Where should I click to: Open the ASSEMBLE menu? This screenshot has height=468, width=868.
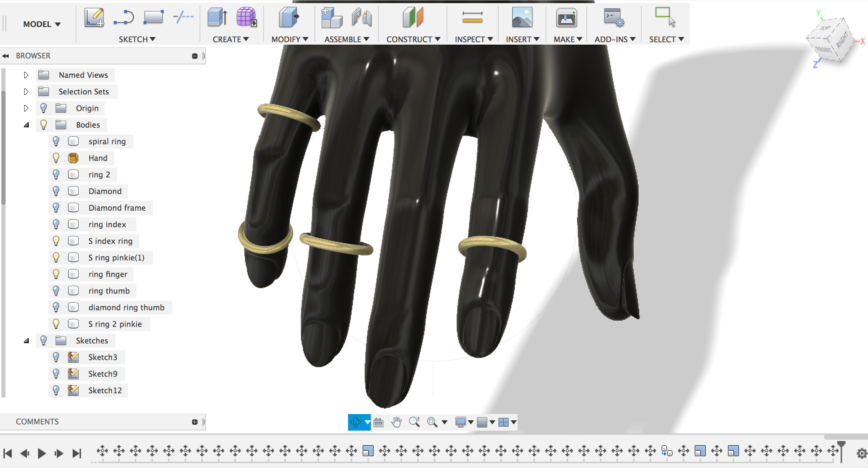[347, 39]
